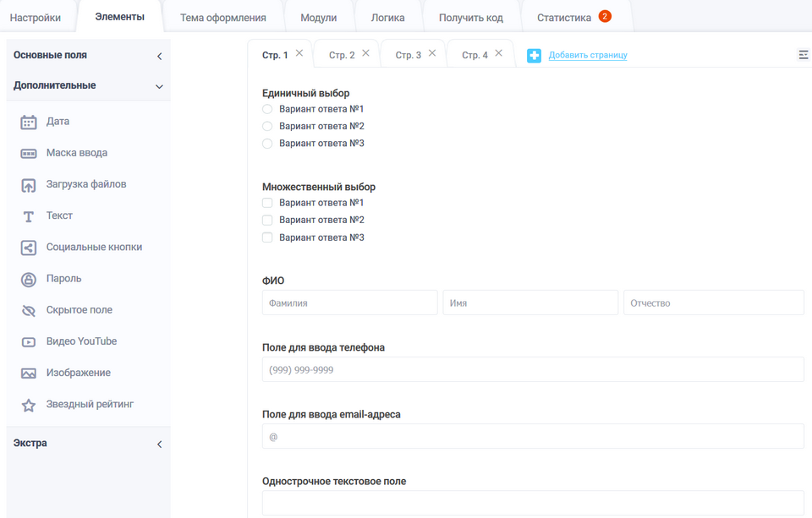The height and width of the screenshot is (518, 812).
Task: Select the Видео YouTube play icon
Action: coord(29,342)
